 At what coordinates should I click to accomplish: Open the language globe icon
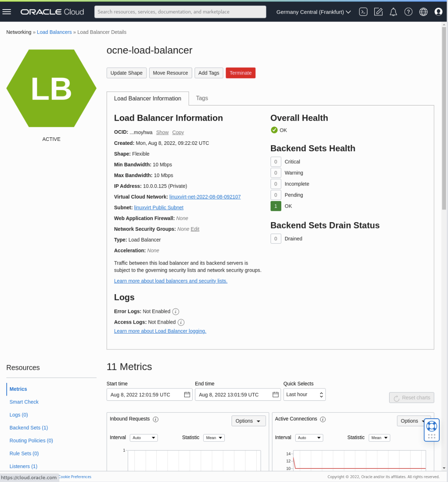click(423, 12)
